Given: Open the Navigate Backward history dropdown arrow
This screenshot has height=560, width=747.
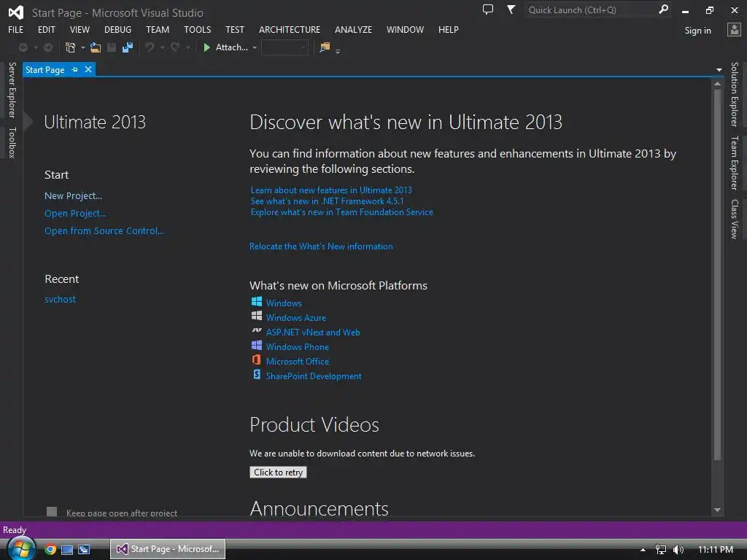Looking at the screenshot, I should point(35,47).
